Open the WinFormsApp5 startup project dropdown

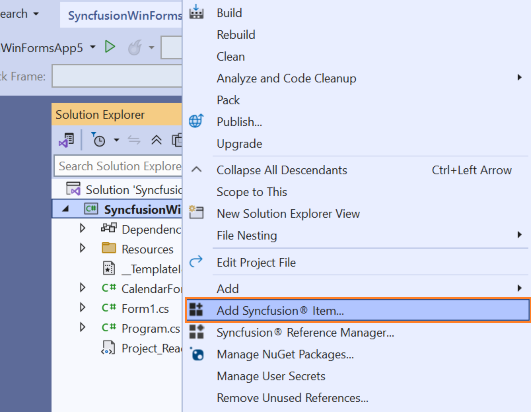93,47
